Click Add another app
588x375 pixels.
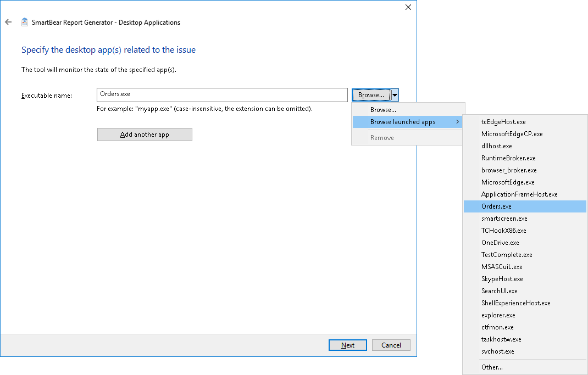pos(145,134)
